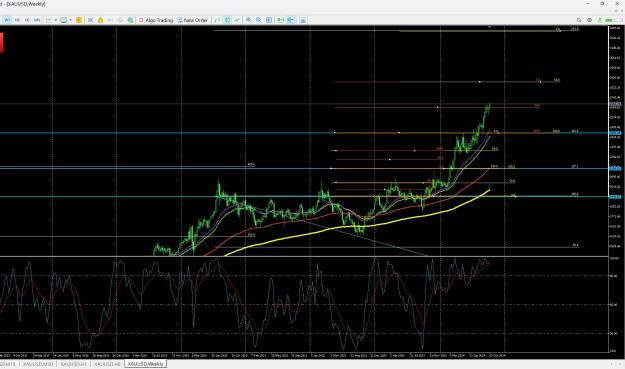The width and height of the screenshot is (625, 369).
Task: Restore down the application window
Action: coord(602,4)
